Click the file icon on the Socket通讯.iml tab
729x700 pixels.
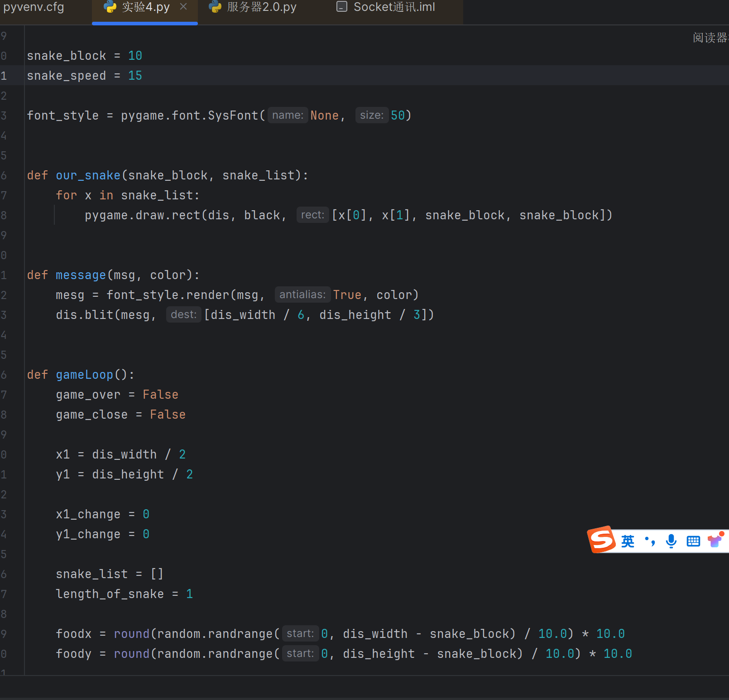point(342,7)
